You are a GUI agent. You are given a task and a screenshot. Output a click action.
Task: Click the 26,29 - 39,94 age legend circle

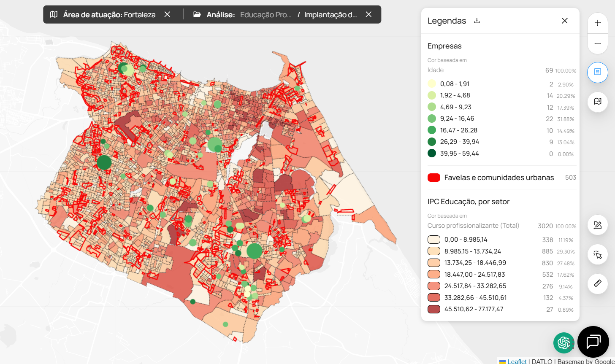coord(432,142)
